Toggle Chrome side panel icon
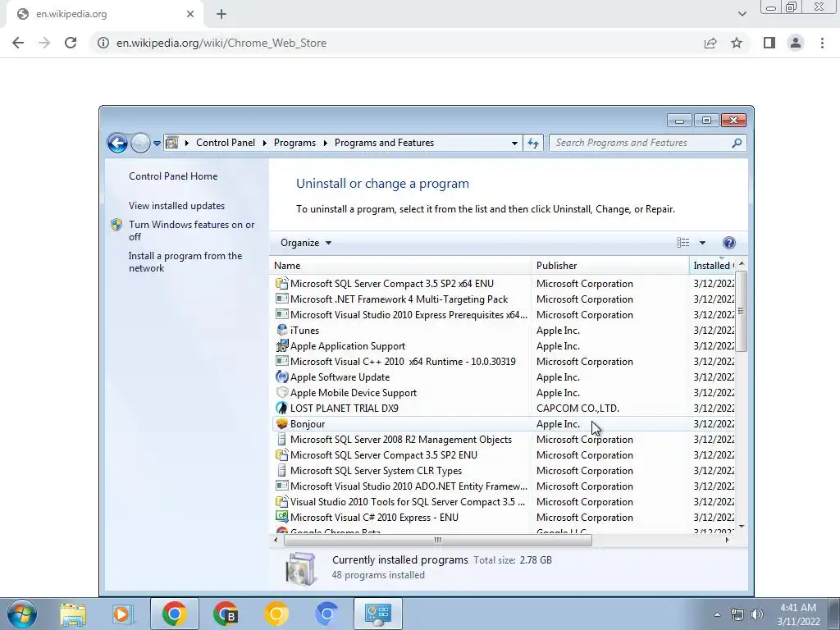 (769, 43)
